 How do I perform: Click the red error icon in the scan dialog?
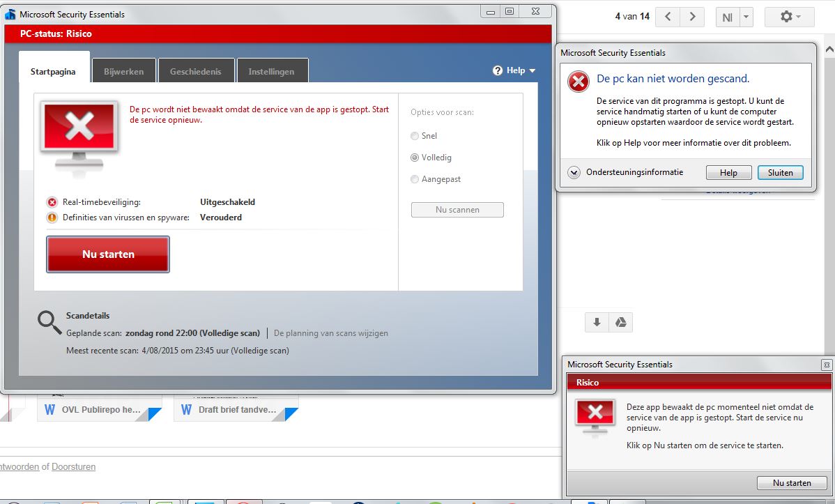click(x=579, y=82)
